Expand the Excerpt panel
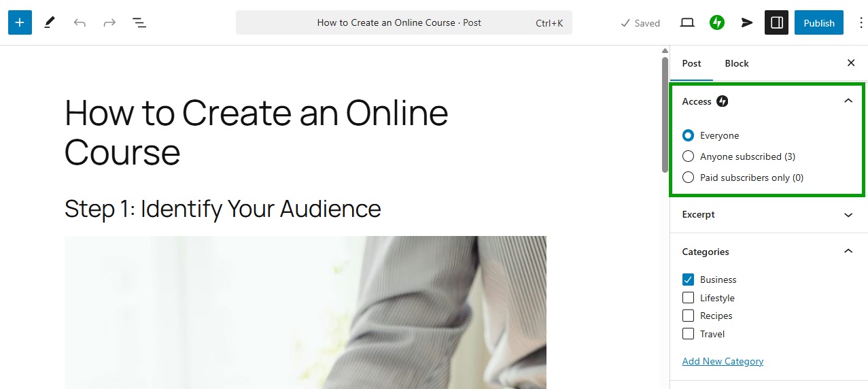The width and height of the screenshot is (868, 389). coord(848,215)
